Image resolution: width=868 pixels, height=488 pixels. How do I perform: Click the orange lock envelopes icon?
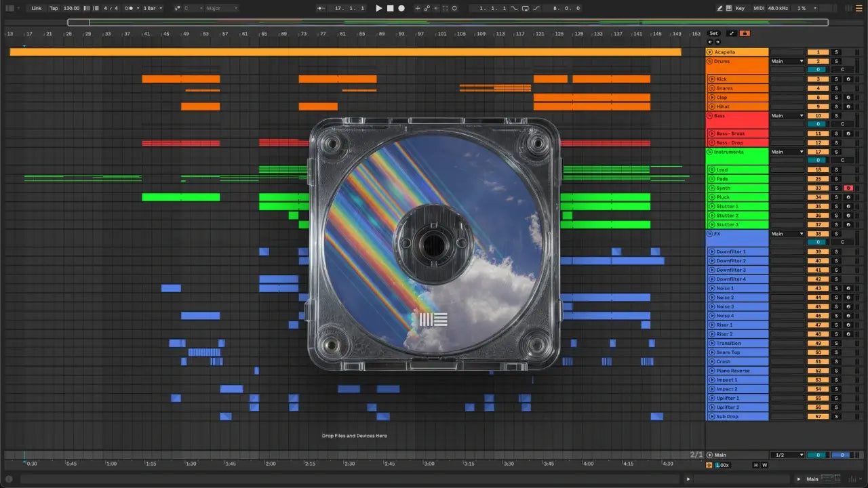(x=745, y=33)
